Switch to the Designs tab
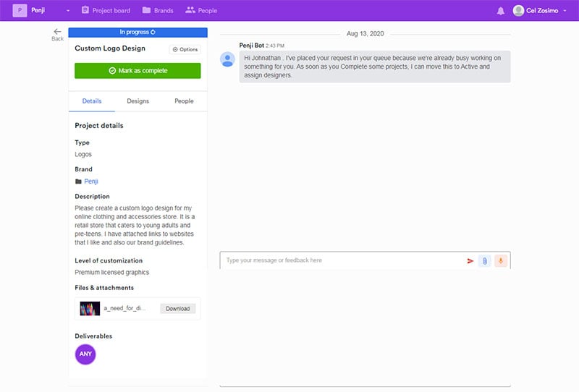 138,101
